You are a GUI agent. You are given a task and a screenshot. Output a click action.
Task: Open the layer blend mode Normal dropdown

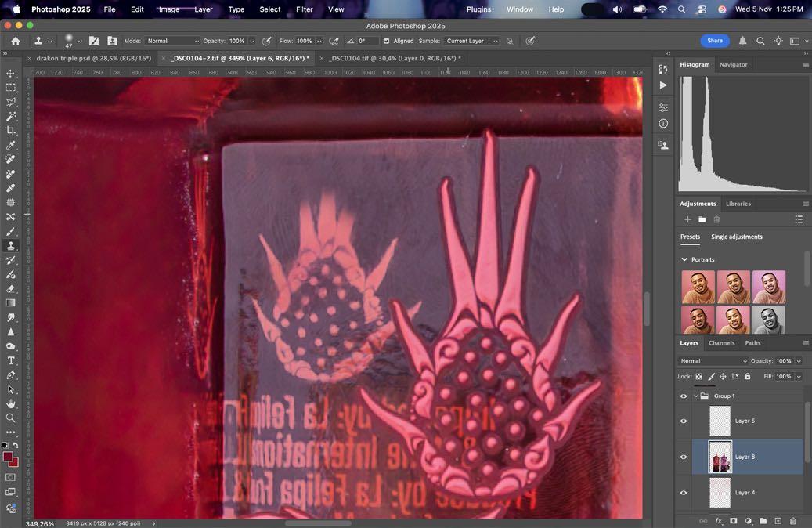click(x=713, y=361)
